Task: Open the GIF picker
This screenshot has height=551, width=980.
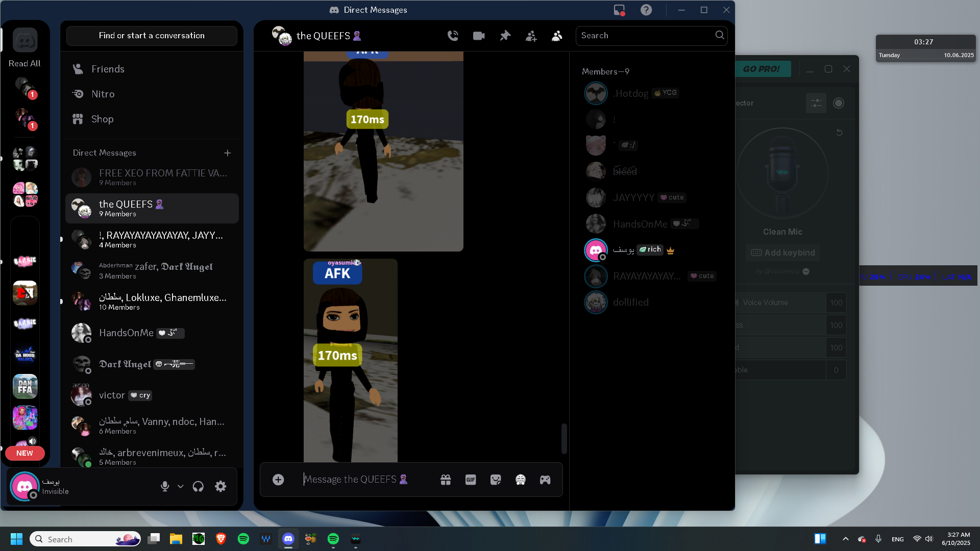Action: (x=471, y=480)
